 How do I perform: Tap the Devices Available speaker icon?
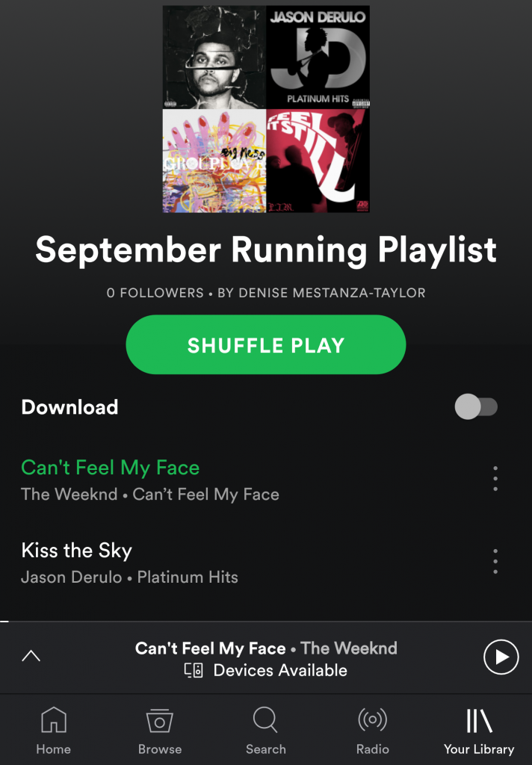(x=194, y=670)
